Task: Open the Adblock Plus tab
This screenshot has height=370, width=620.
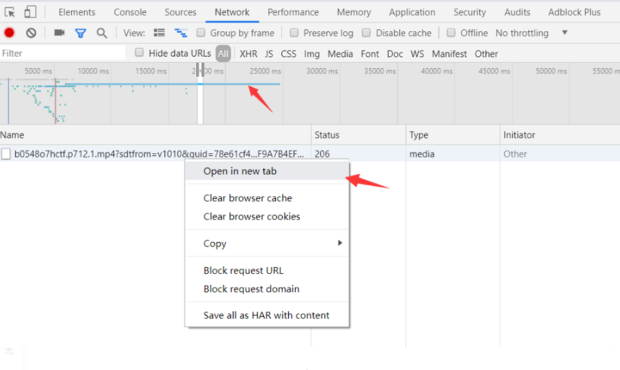Action: click(574, 12)
